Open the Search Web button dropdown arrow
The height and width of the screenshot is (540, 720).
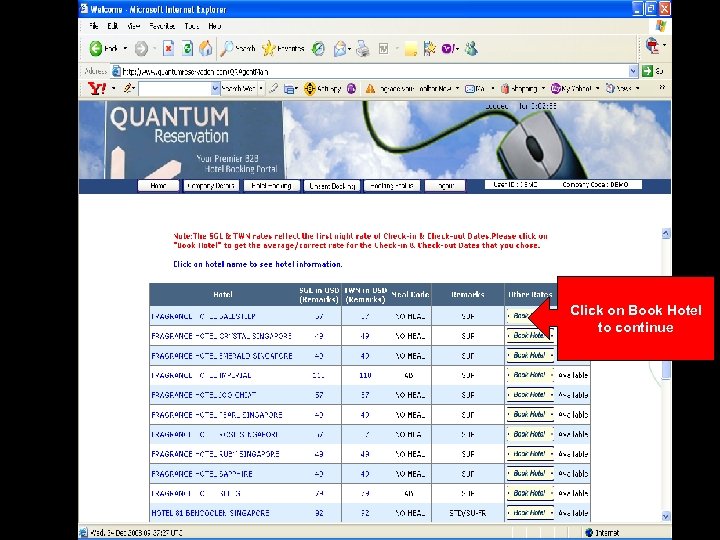click(261, 88)
